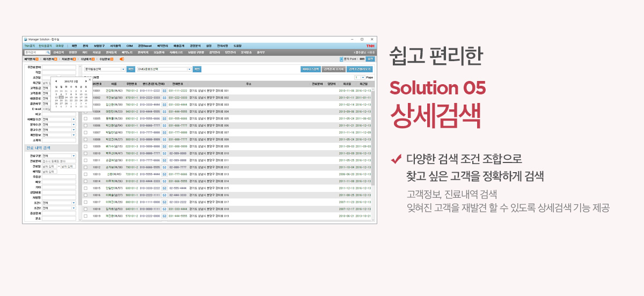This screenshot has height=296, width=644.
Task: Click the SMS envelope icon in row 10002
Action: [165, 98]
